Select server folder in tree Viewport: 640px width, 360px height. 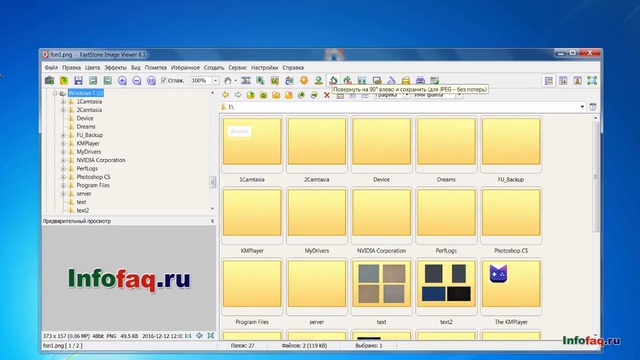[x=84, y=194]
